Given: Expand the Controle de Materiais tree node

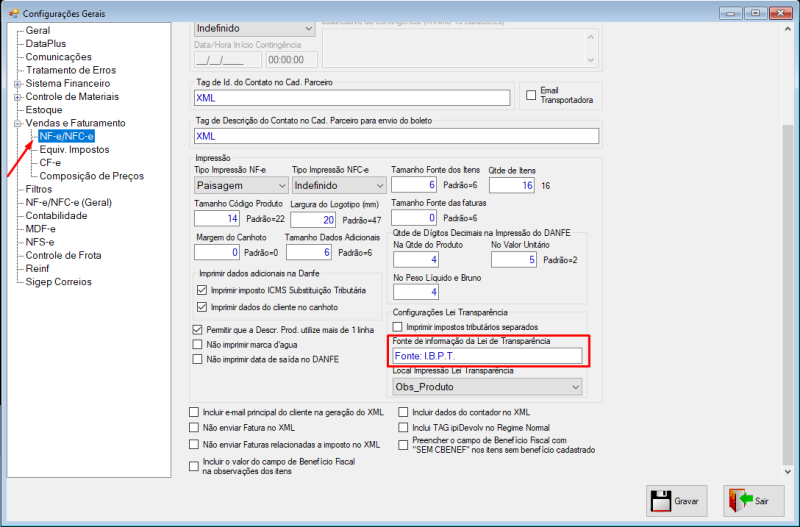Looking at the screenshot, I should tap(18, 97).
